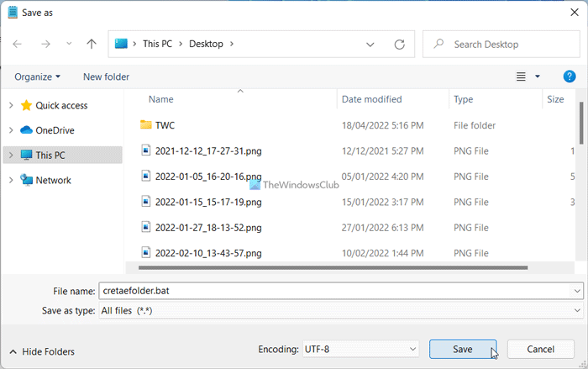Click icon of 2022-01-05_16-20-16.png
The width and height of the screenshot is (588, 369).
(146, 176)
